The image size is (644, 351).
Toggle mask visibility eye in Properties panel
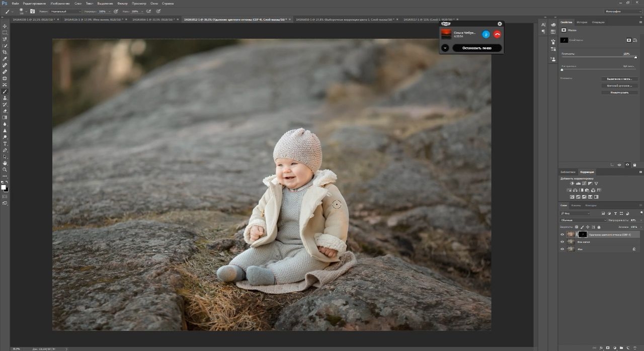[627, 165]
